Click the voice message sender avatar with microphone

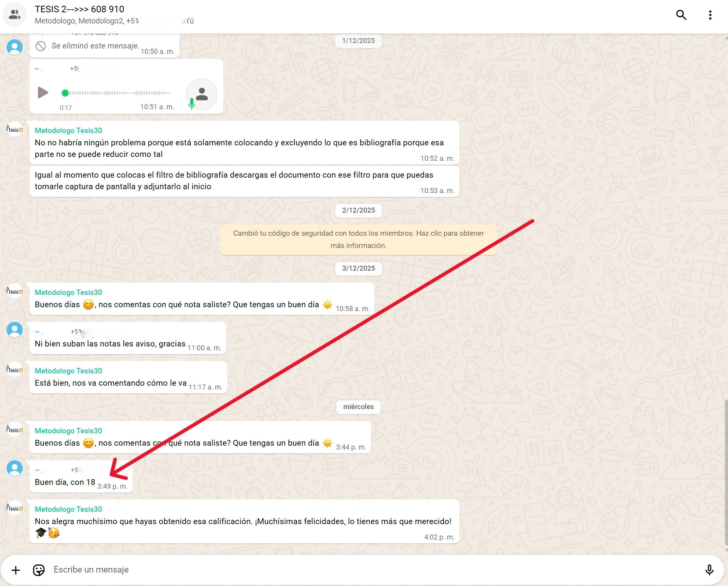click(201, 95)
